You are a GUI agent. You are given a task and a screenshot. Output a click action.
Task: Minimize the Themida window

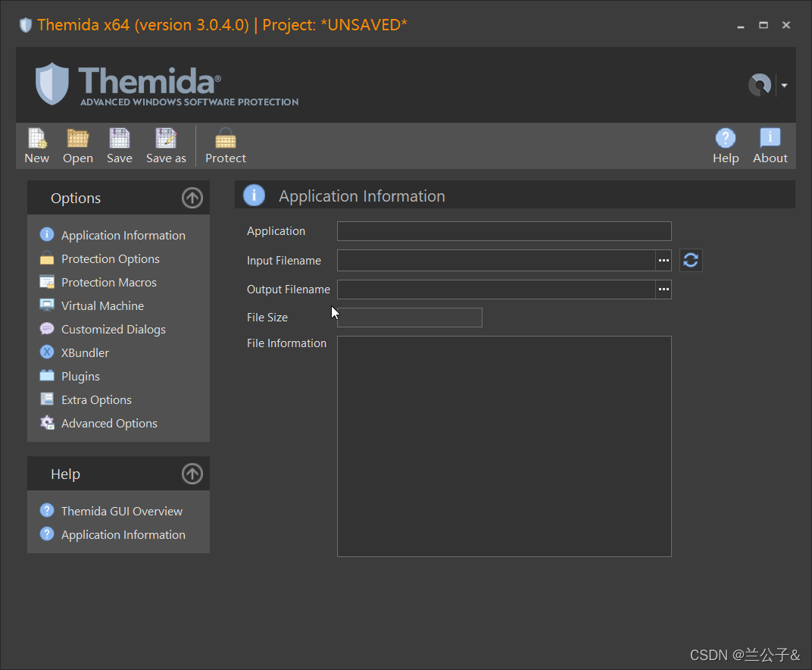pyautogui.click(x=741, y=26)
